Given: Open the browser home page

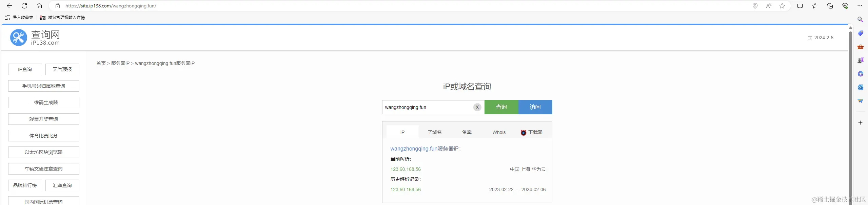Looking at the screenshot, I should [x=39, y=6].
